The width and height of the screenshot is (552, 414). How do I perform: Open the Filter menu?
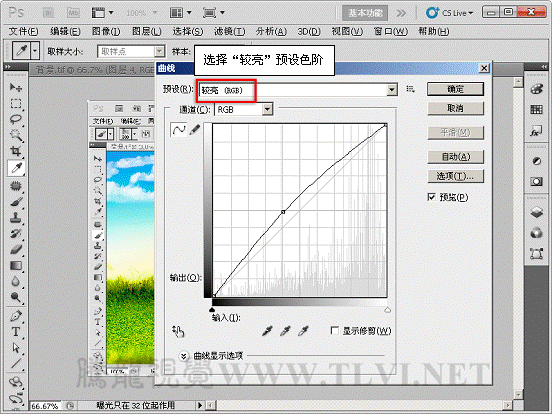229,31
